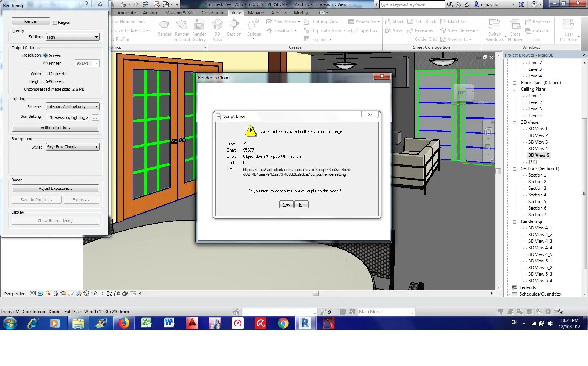Click the Favorites star icon
This screenshot has width=588, height=366.
pyautogui.click(x=467, y=4)
